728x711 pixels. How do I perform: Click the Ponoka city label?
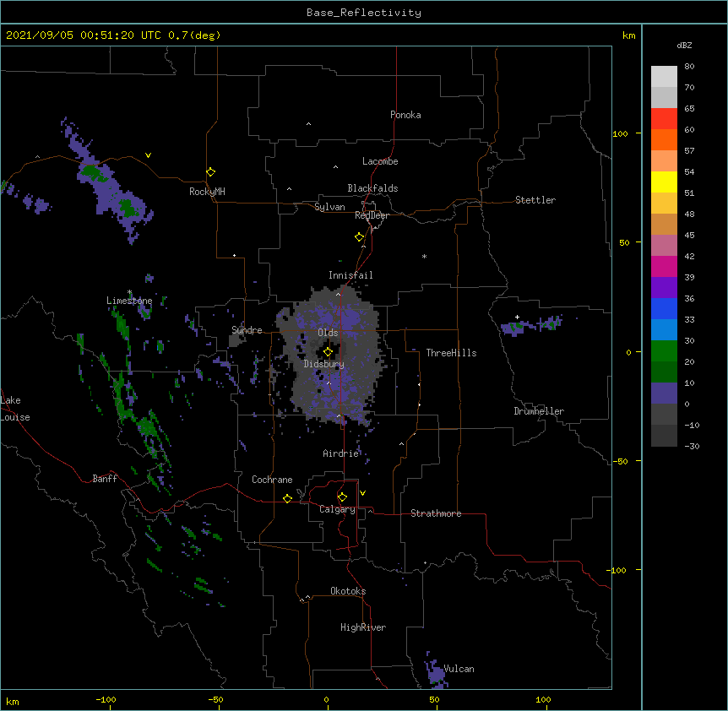[x=405, y=115]
